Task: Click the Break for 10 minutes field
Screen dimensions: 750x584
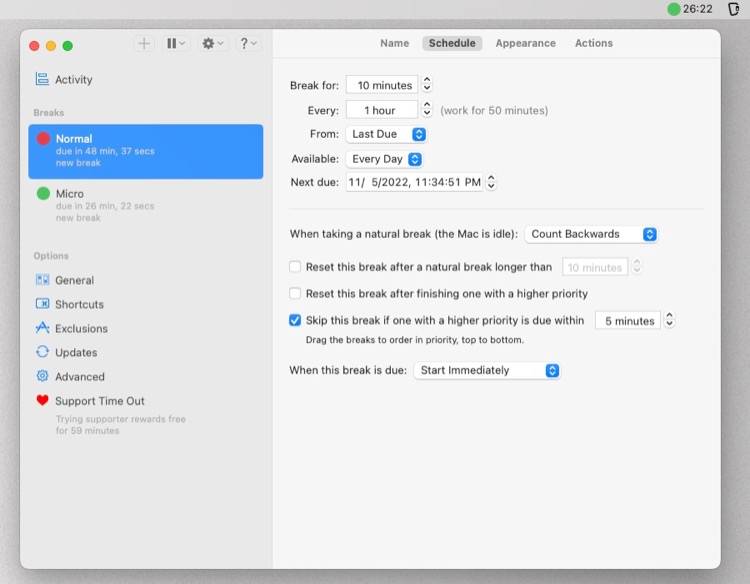Action: tap(382, 85)
